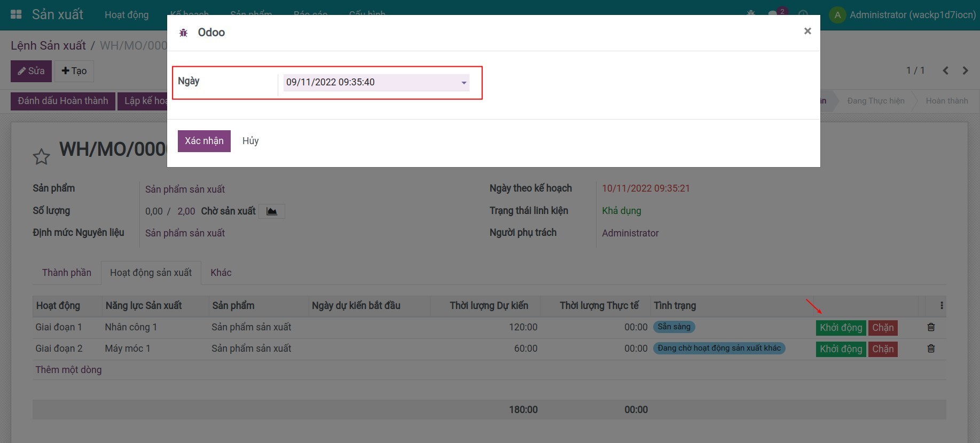This screenshot has height=443, width=980.
Task: Click Hủy to cancel the dialog
Action: coord(250,141)
